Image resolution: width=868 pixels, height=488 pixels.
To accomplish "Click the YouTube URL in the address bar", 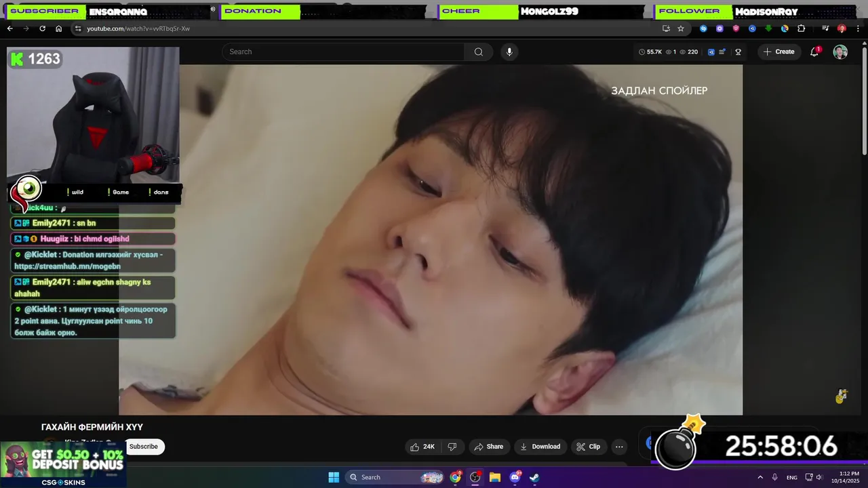I will click(138, 28).
